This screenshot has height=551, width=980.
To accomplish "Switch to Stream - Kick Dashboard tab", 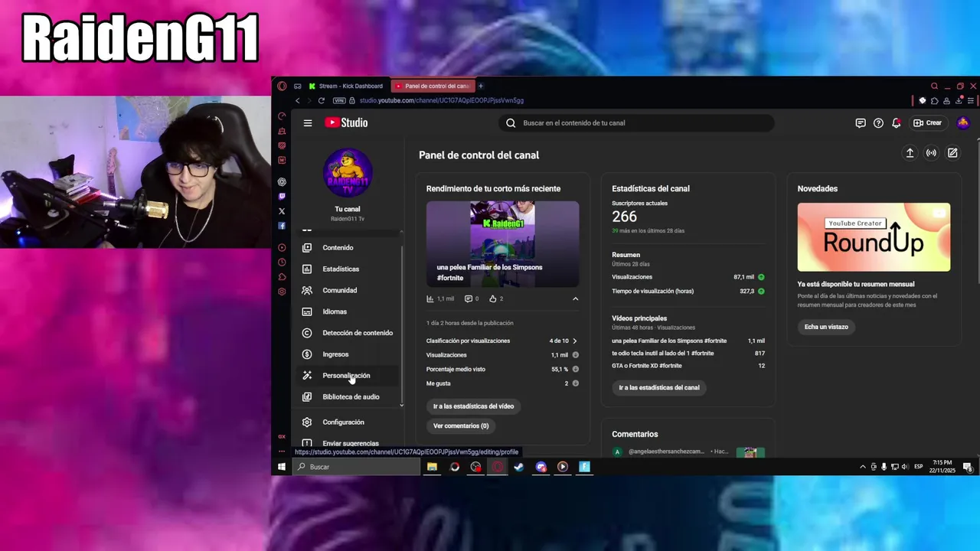I will coord(346,86).
